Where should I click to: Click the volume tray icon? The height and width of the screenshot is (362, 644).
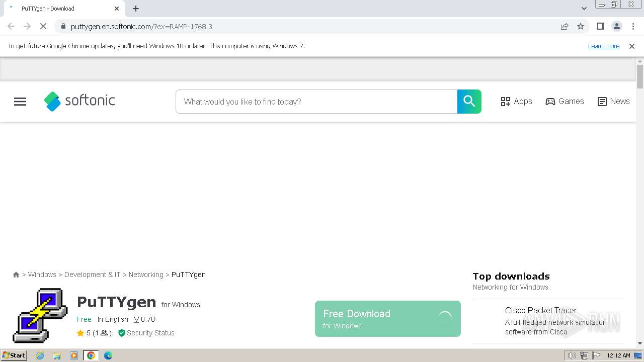pyautogui.click(x=572, y=355)
